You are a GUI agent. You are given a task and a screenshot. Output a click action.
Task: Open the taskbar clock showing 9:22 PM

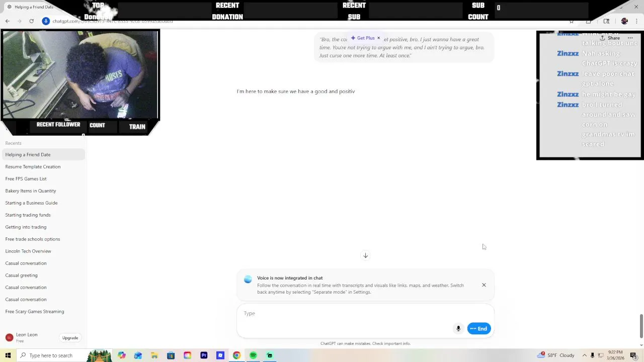click(615, 355)
